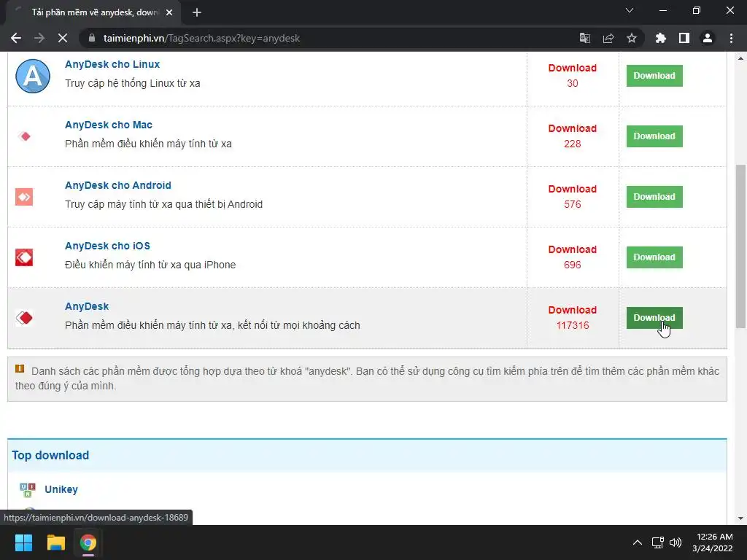The width and height of the screenshot is (747, 560).
Task: Click Download button for AnyDesk row
Action: (x=654, y=318)
